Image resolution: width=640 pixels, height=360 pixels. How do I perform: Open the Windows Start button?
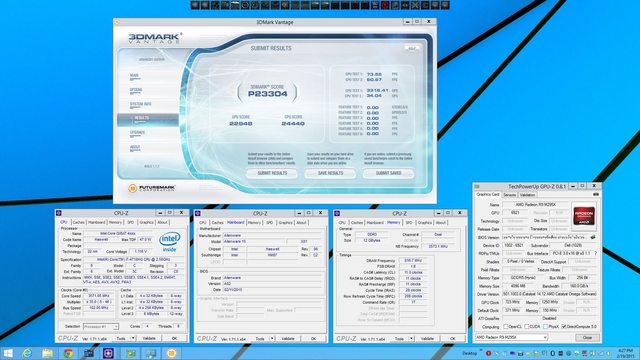[x=8, y=353]
